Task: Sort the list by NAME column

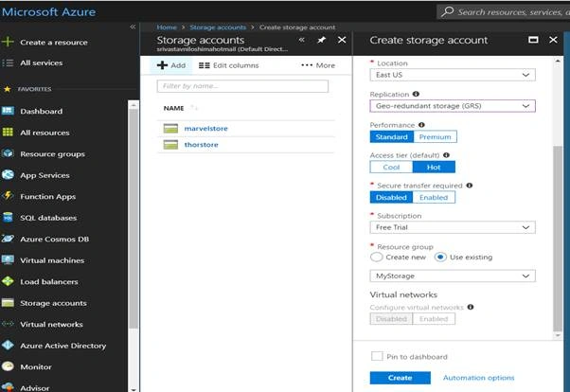Action: (174, 108)
